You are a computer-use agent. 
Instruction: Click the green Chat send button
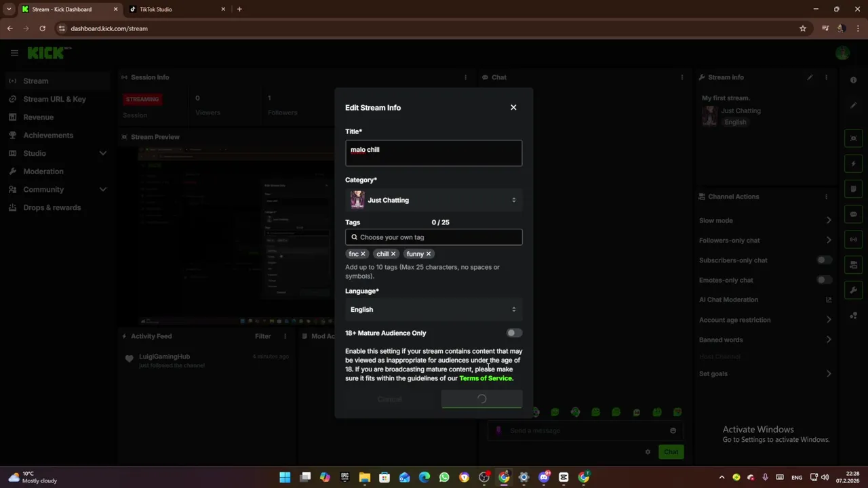[671, 452]
